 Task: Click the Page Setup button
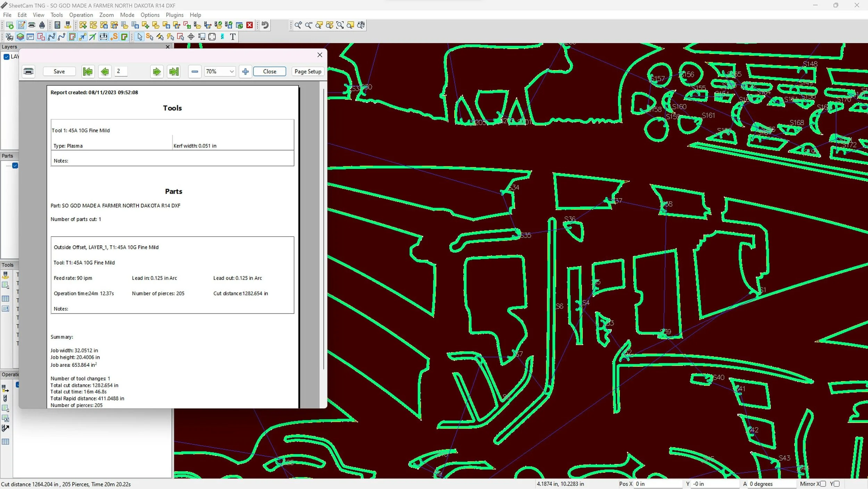point(308,71)
